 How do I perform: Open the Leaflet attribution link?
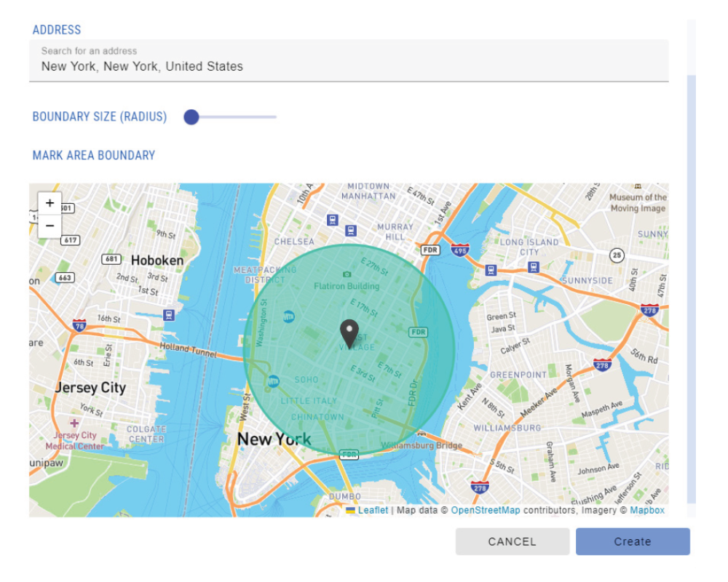point(373,511)
